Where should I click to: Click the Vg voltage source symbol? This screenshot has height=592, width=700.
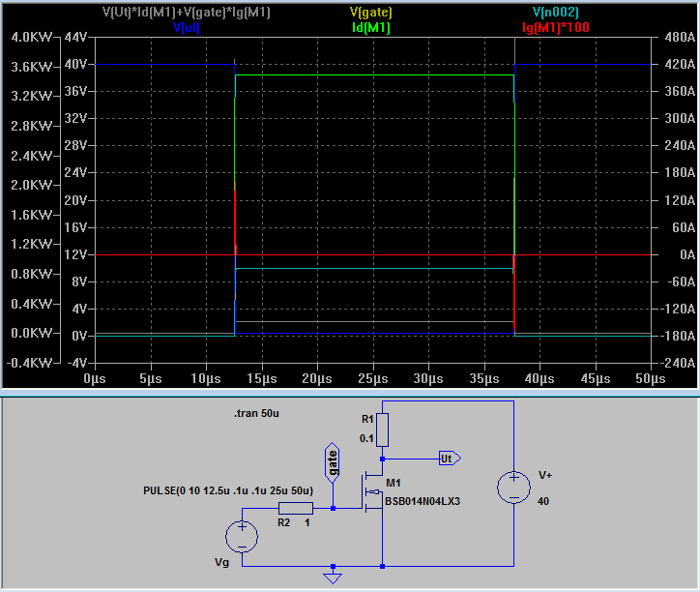pyautogui.click(x=242, y=537)
